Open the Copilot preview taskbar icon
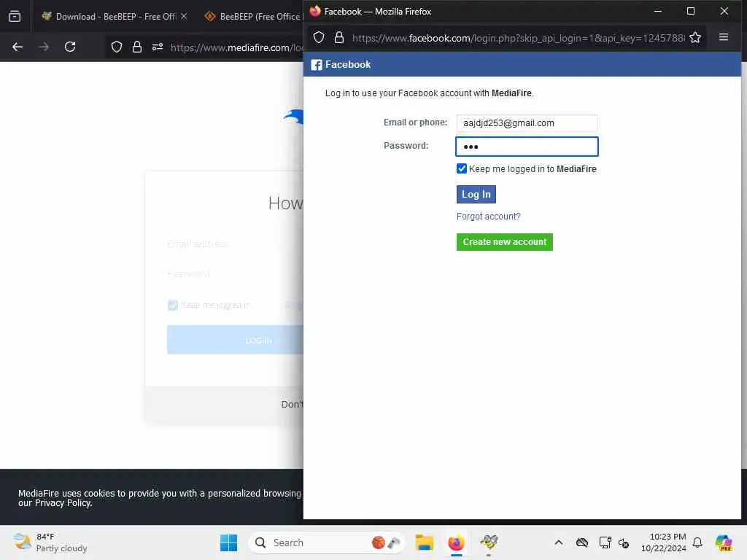Image resolution: width=747 pixels, height=560 pixels. (724, 542)
